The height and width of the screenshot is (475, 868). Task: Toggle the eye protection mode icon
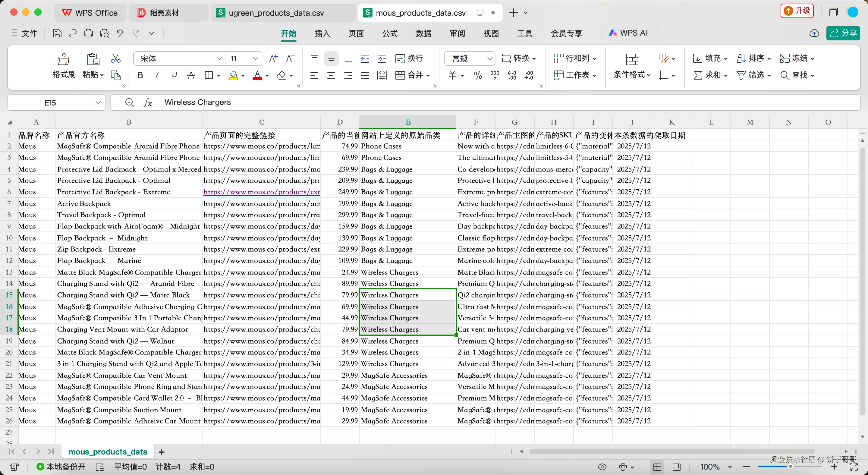(x=602, y=467)
